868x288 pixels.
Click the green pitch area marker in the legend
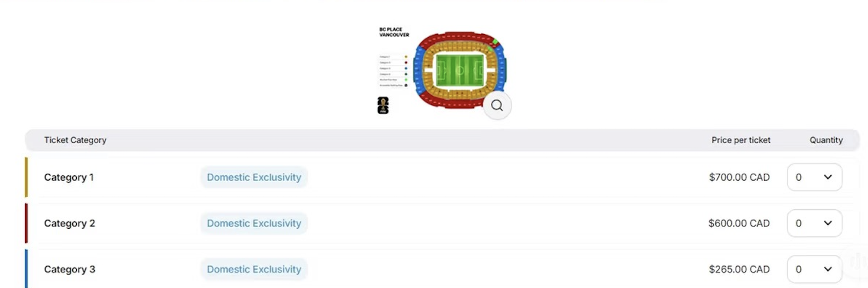click(406, 79)
